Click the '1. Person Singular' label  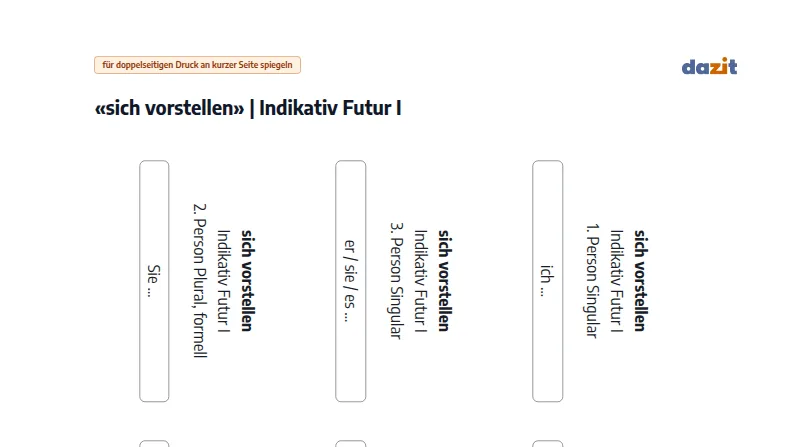point(593,281)
